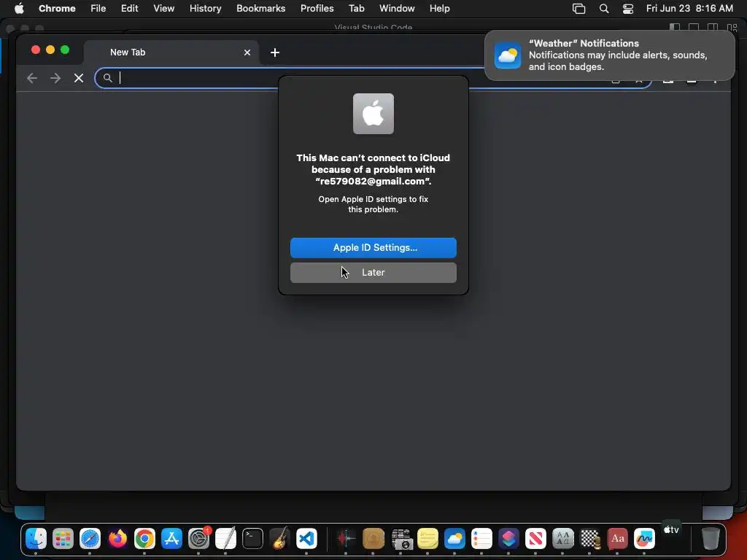Launch Chess from the Dock
Screen dimensions: 747x560
coord(590,539)
